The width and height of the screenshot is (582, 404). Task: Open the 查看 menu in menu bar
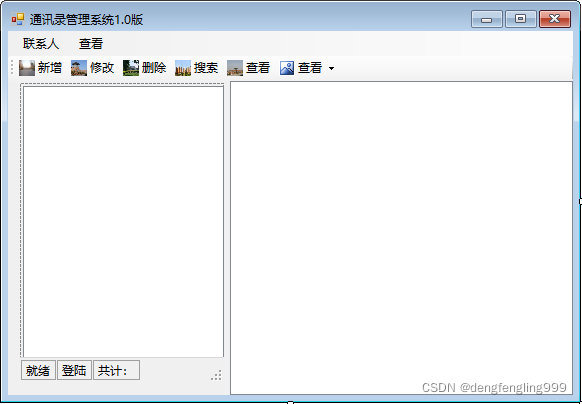[x=91, y=43]
